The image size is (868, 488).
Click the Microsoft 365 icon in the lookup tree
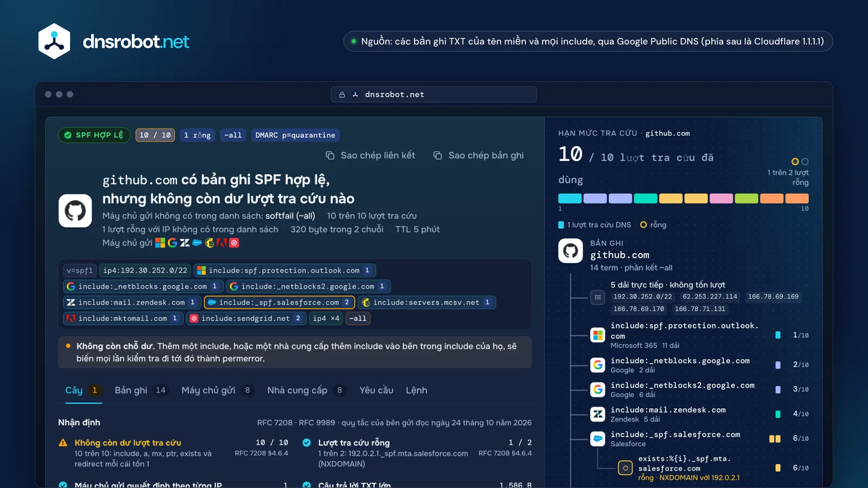coord(598,335)
